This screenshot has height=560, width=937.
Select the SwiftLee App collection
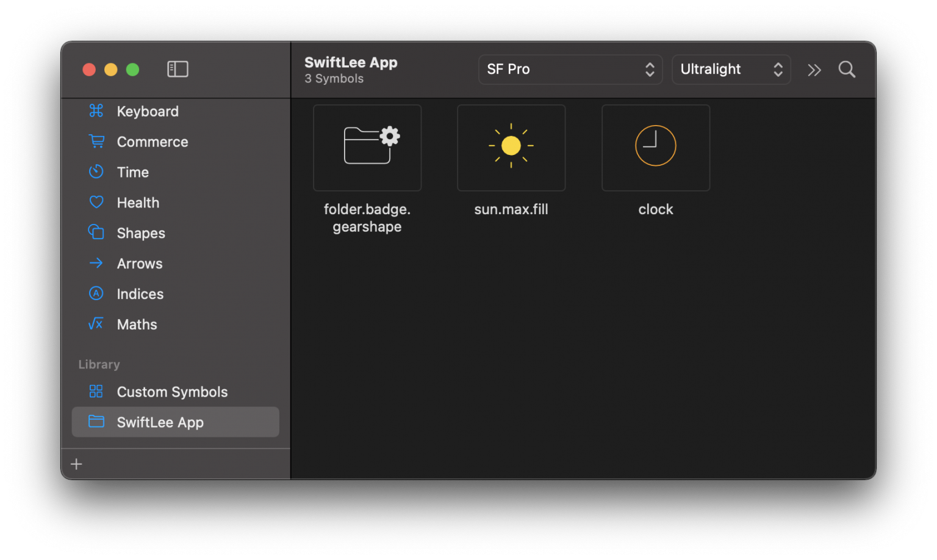pos(160,422)
